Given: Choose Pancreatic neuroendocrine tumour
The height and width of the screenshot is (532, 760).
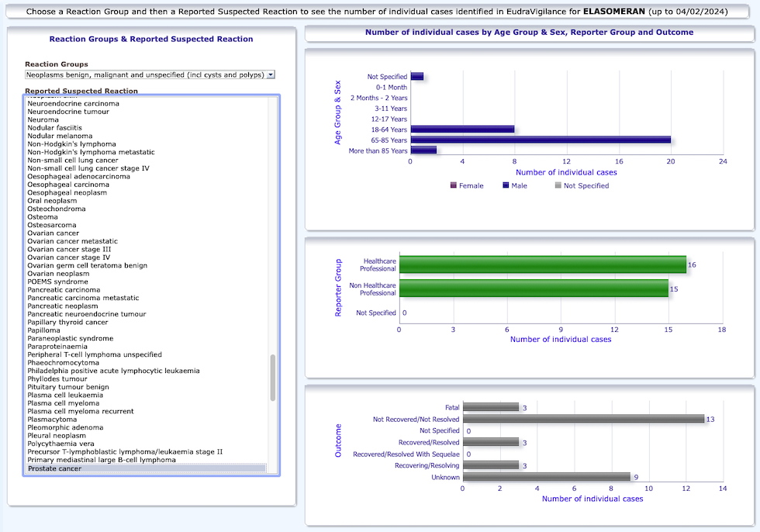Looking at the screenshot, I should tap(87, 314).
